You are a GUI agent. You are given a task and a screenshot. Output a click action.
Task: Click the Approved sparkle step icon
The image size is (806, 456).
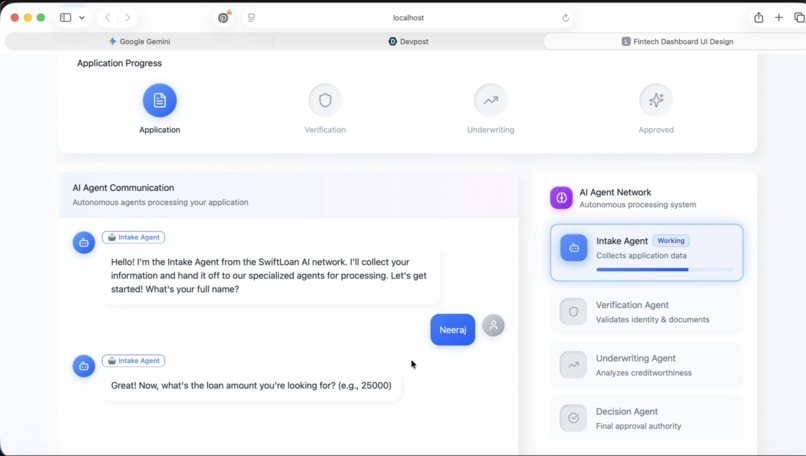point(656,100)
